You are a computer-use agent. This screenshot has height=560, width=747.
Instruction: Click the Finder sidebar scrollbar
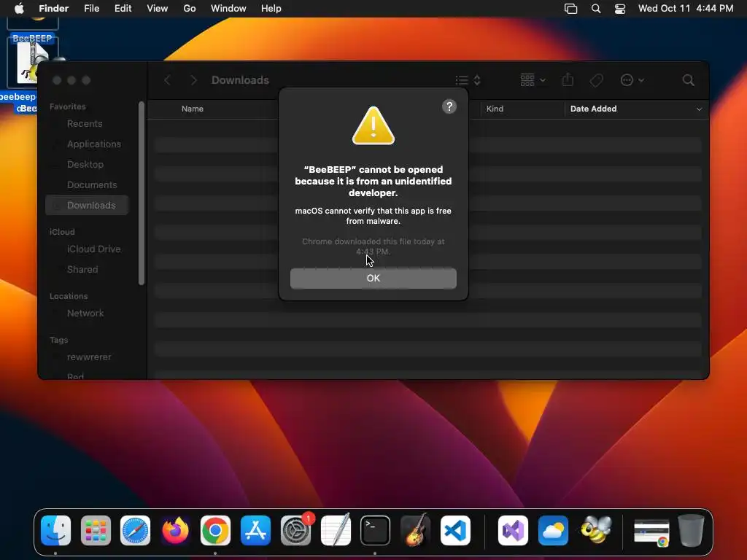coord(141,193)
